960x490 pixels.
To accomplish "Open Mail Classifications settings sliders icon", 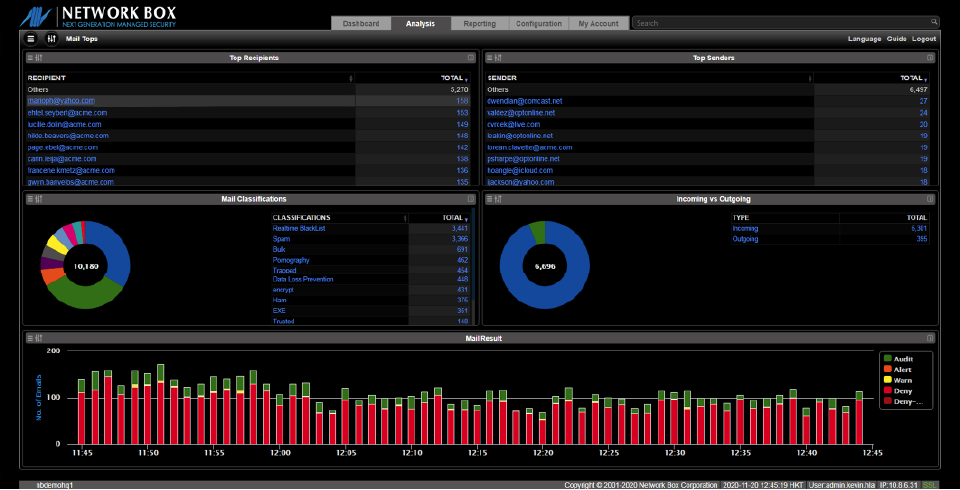I will (x=39, y=199).
